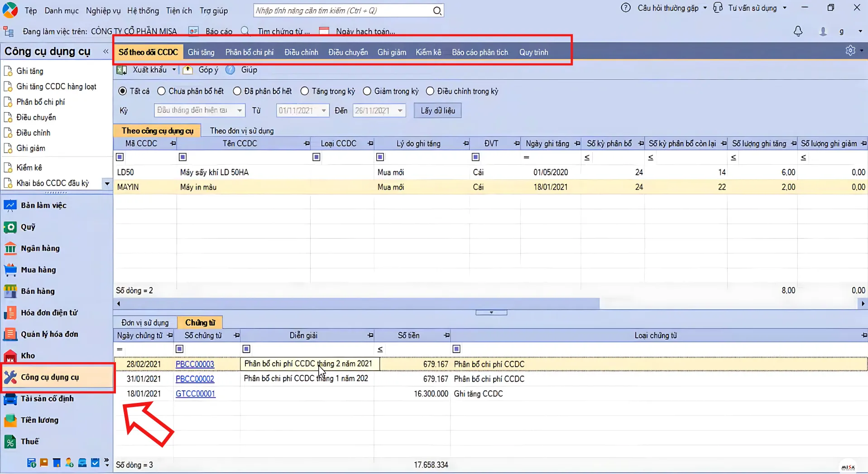Expand the user account dropdown arrow
This screenshot has height=474, width=868.
860,31
